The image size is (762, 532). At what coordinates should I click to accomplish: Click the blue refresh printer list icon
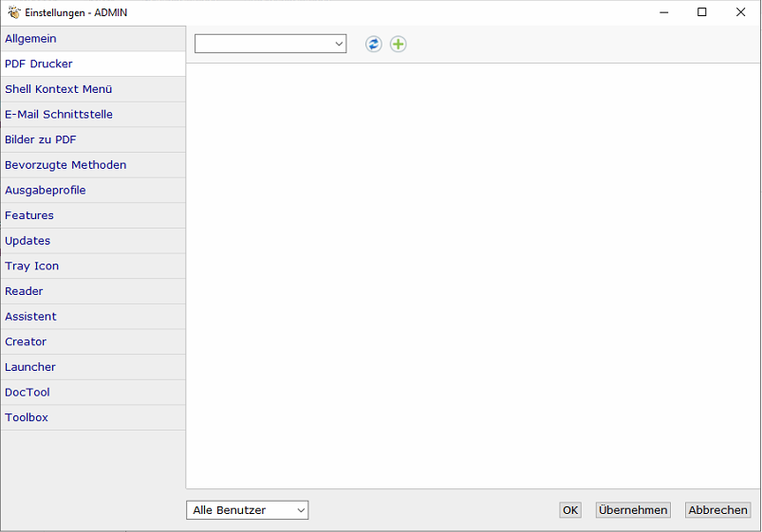click(x=374, y=45)
